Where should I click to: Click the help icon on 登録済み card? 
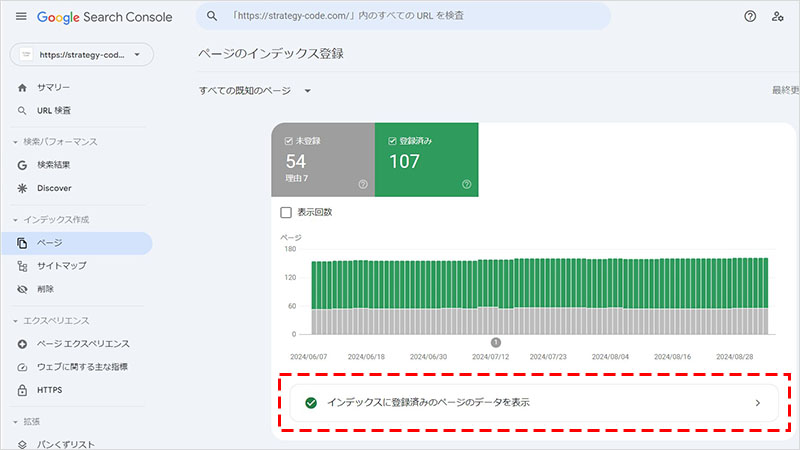click(466, 184)
